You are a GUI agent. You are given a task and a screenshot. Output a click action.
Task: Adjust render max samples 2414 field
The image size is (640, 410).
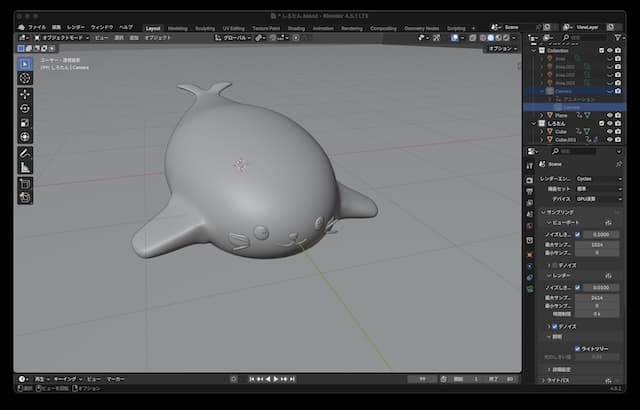tap(597, 298)
